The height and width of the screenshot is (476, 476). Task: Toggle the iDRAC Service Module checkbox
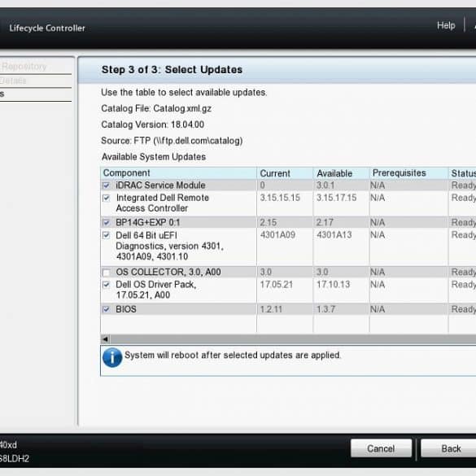click(107, 186)
